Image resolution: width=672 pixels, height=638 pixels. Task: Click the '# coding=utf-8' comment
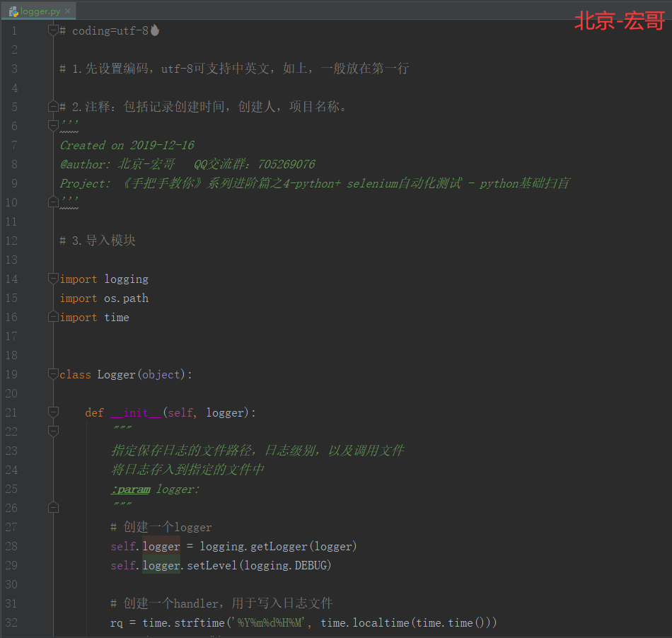tap(104, 31)
